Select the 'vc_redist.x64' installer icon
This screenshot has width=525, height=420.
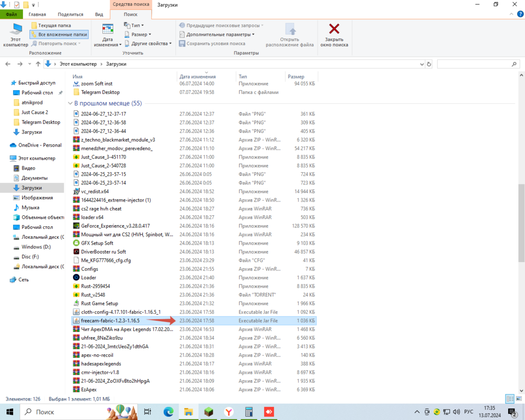76,191
